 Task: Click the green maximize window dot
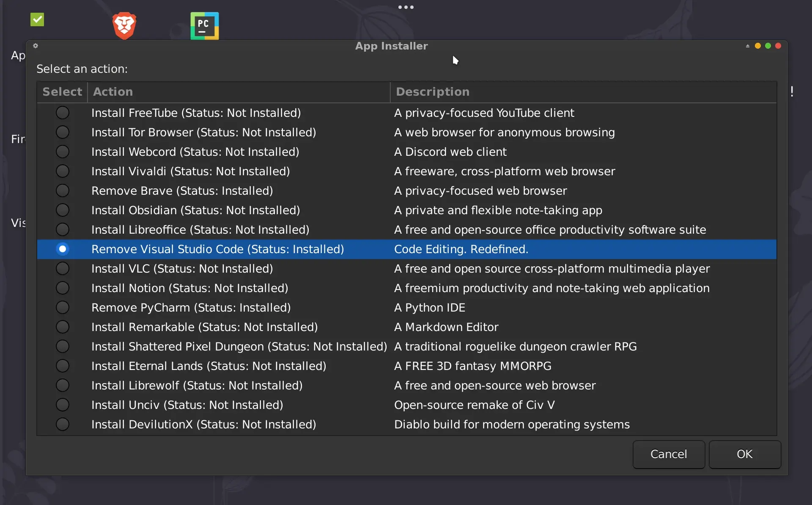coord(768,46)
